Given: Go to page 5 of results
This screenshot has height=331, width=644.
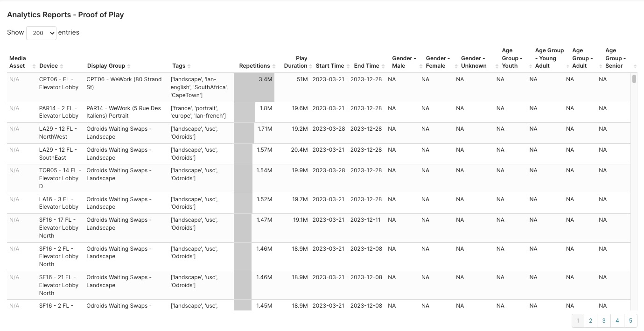Looking at the screenshot, I should (x=630, y=321).
